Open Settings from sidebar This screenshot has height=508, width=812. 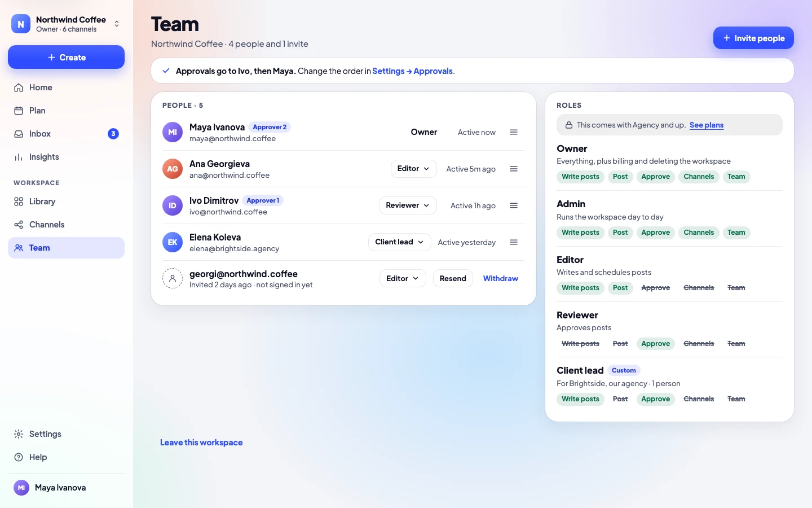click(67, 434)
